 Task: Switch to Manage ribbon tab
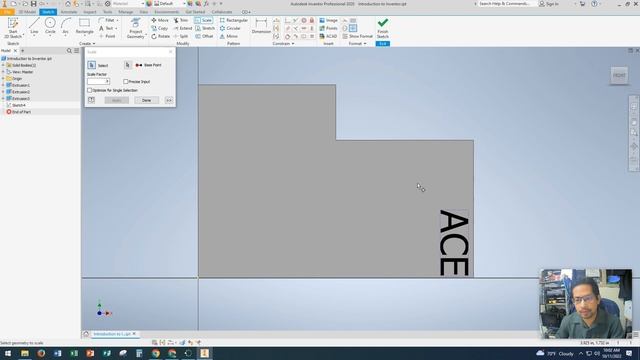(125, 12)
